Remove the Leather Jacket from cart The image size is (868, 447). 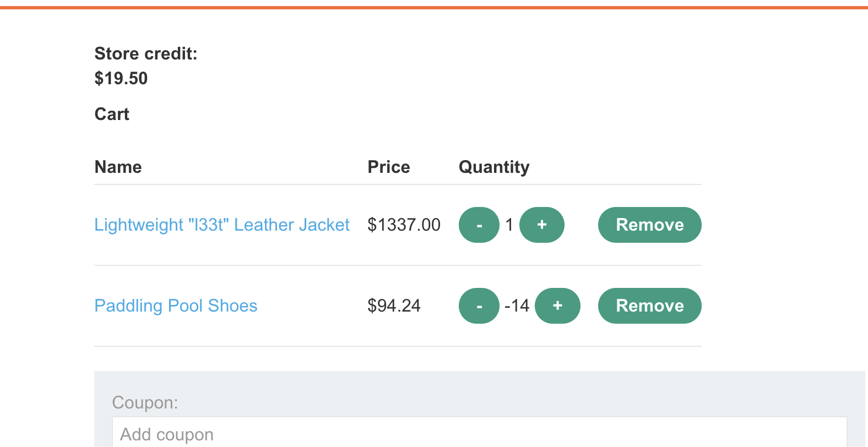649,225
